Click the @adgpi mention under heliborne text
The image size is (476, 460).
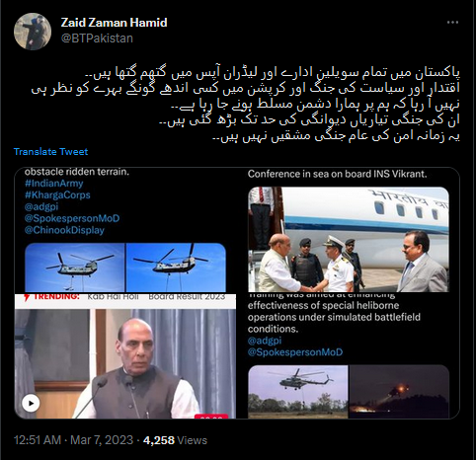[x=265, y=341]
